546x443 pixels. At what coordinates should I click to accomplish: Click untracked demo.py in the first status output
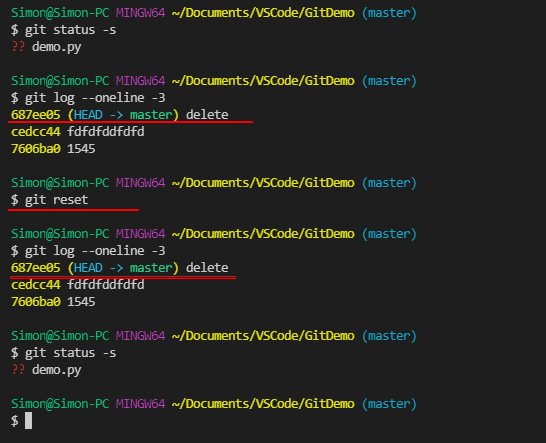[x=56, y=47]
